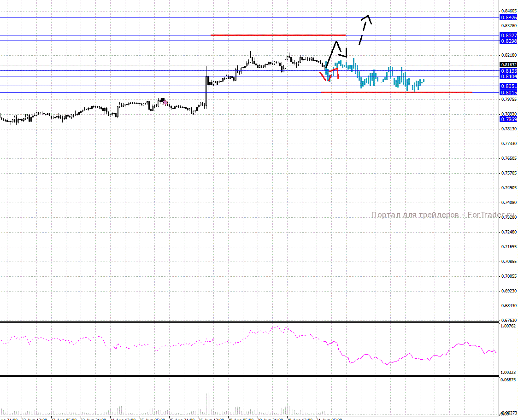518x420 pixels.
Task: Click the magenta indicator line in subwindow
Action: (369, 357)
